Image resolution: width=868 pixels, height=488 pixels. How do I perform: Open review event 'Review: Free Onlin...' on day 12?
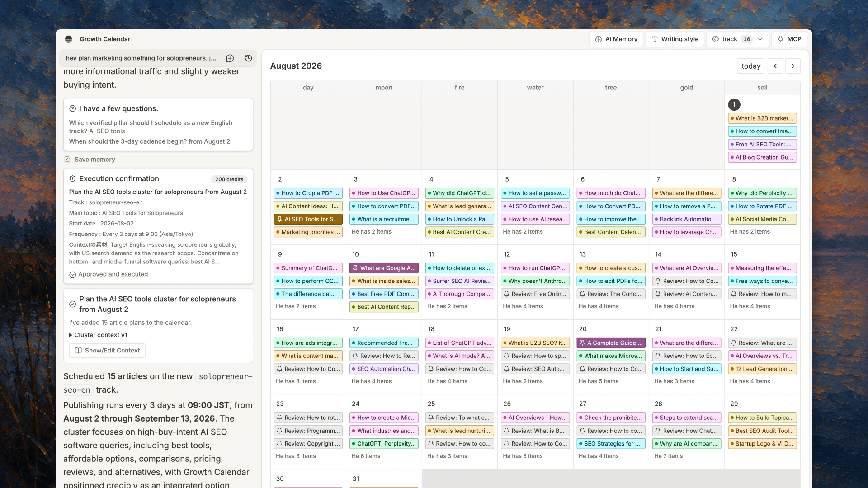pyautogui.click(x=535, y=294)
